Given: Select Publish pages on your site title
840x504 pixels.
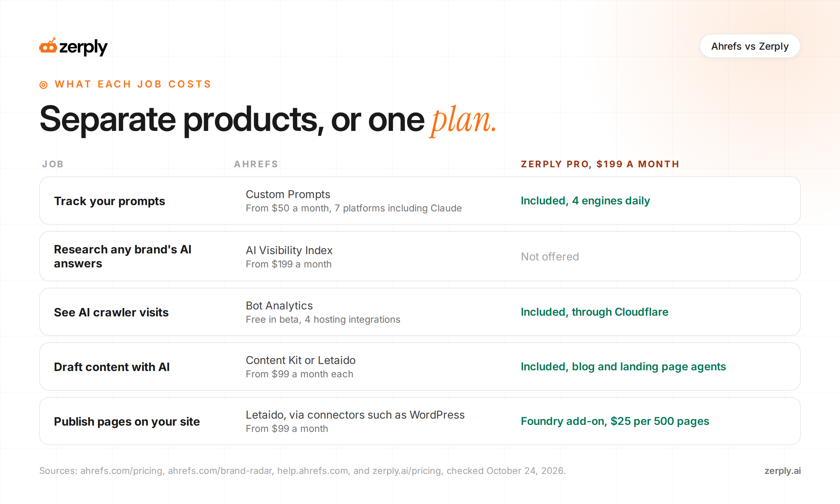Looking at the screenshot, I should point(127,422).
